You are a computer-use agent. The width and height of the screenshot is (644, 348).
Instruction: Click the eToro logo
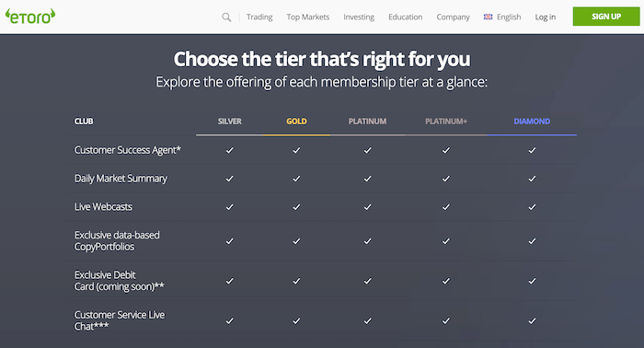pyautogui.click(x=30, y=17)
